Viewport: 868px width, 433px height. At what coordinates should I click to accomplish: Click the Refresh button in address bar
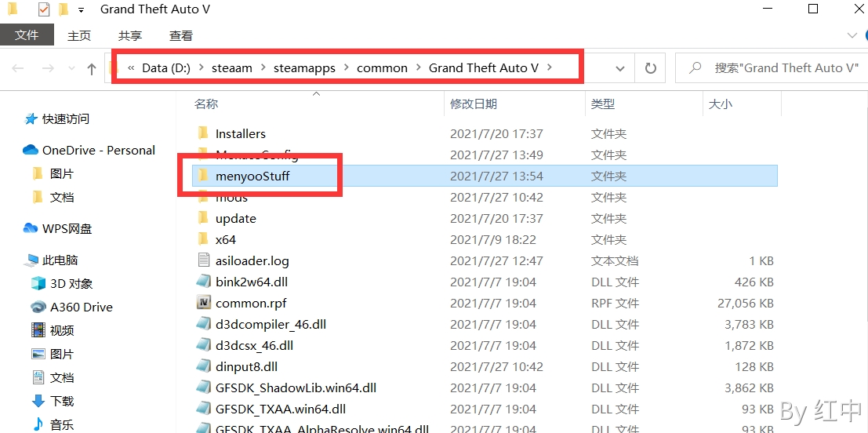650,68
